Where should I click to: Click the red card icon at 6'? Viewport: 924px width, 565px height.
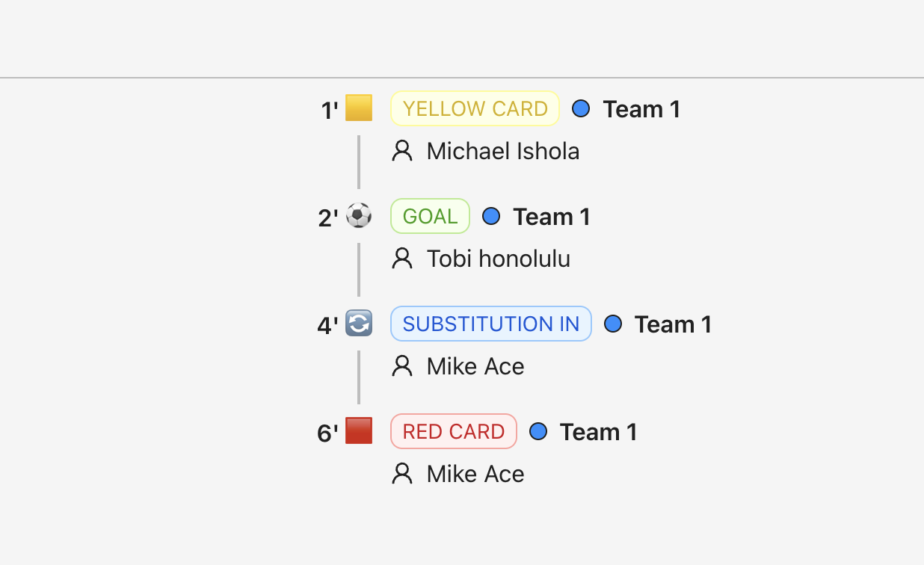[x=359, y=431]
